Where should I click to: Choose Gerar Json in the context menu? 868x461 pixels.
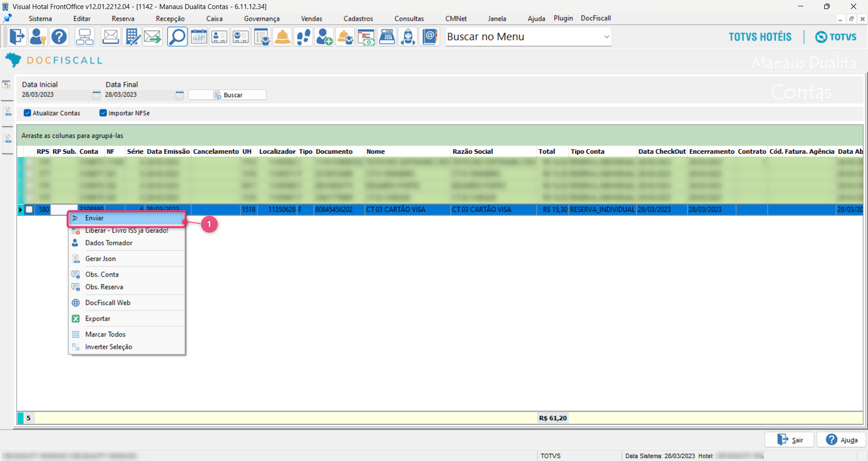click(x=127, y=259)
